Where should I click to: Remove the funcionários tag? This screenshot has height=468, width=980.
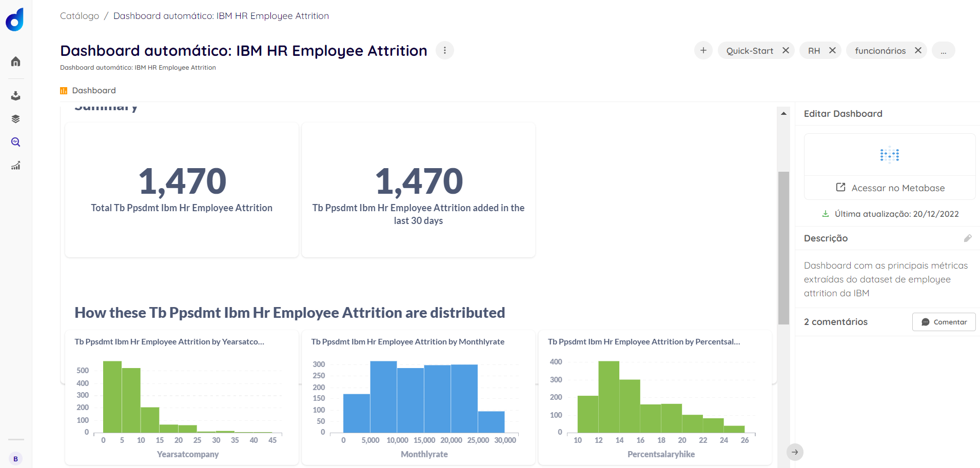click(918, 50)
